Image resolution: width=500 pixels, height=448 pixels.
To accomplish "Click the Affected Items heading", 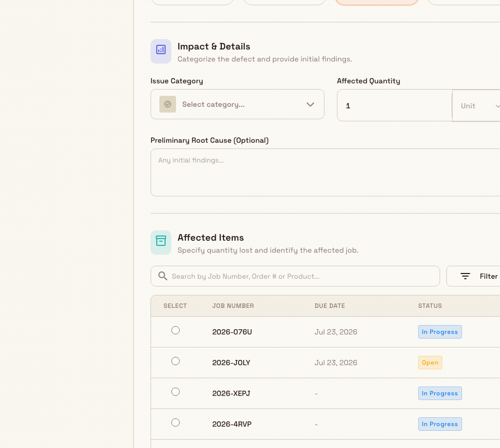I will (210, 238).
